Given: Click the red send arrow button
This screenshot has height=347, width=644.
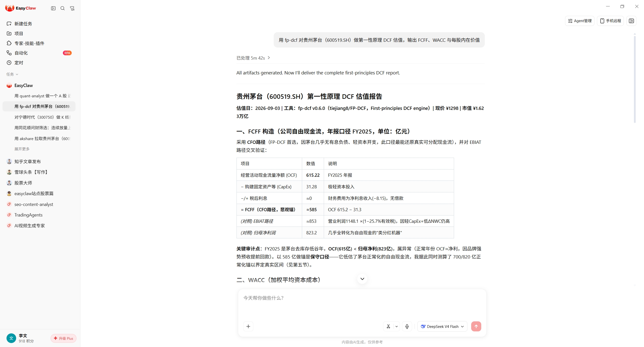Looking at the screenshot, I should tap(476, 326).
